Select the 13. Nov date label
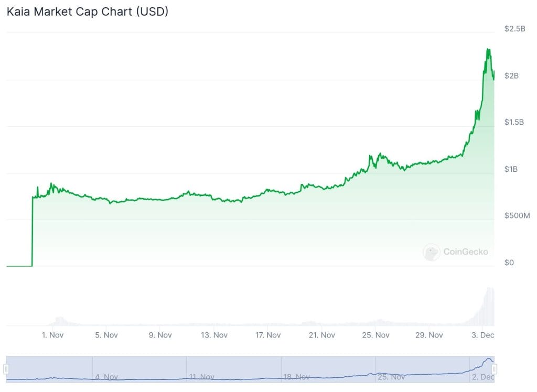The height and width of the screenshot is (392, 537). tap(214, 335)
